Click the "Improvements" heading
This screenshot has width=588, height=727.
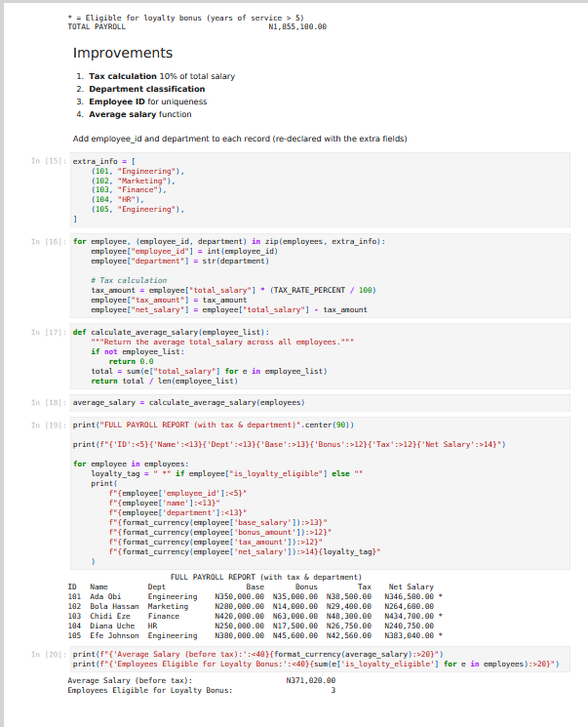(122, 53)
